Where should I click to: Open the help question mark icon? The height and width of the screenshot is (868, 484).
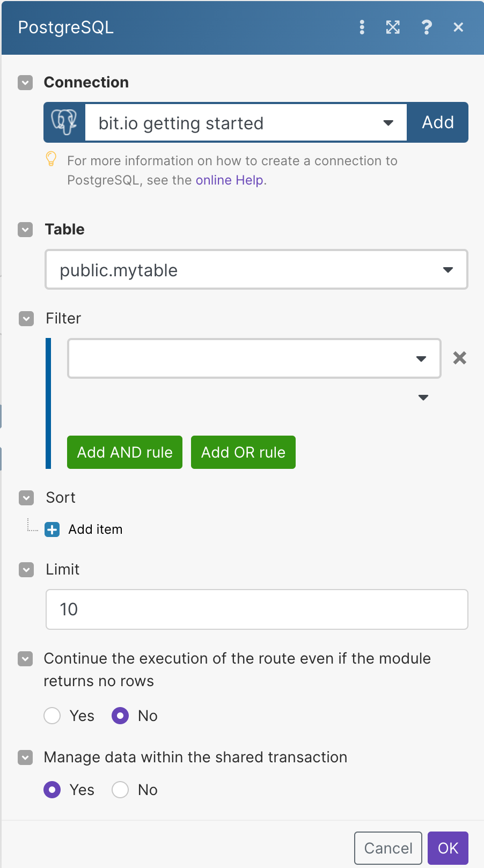point(426,27)
